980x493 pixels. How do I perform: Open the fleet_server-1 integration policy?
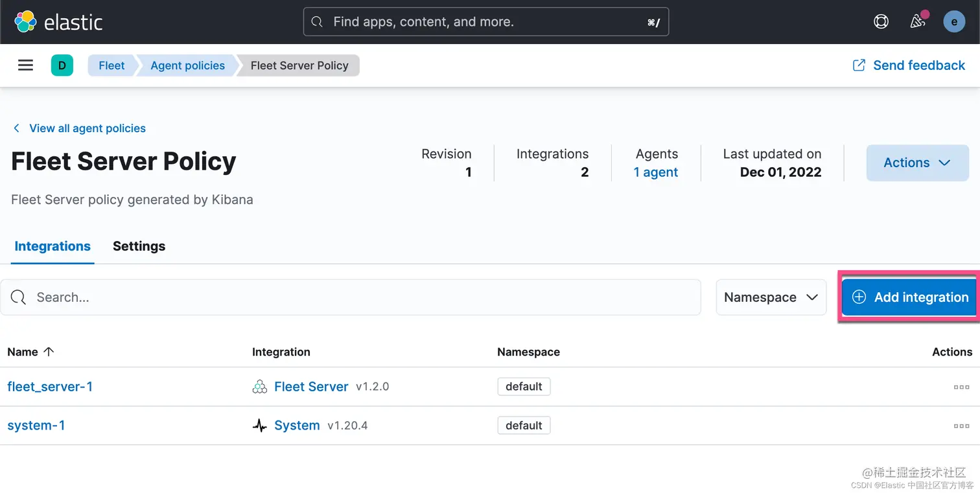click(50, 387)
